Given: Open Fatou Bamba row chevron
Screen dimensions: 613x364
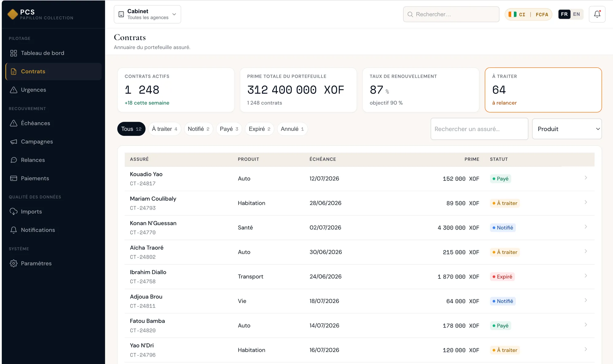Looking at the screenshot, I should [x=586, y=325].
